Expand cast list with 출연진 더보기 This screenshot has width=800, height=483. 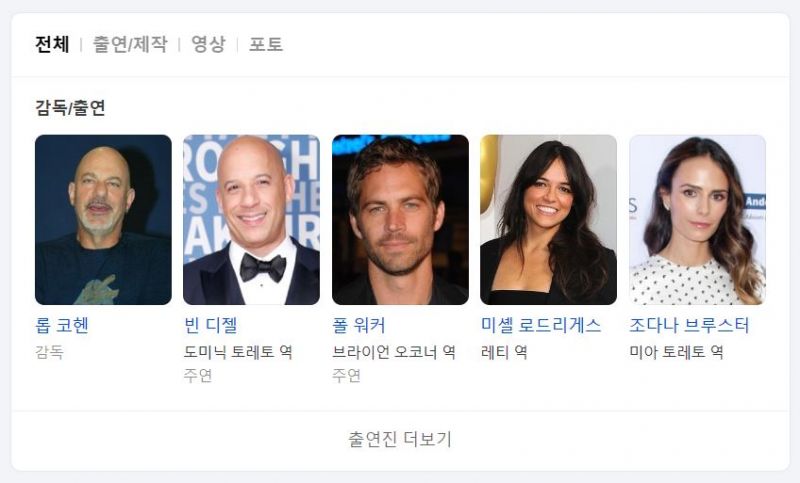(x=400, y=439)
